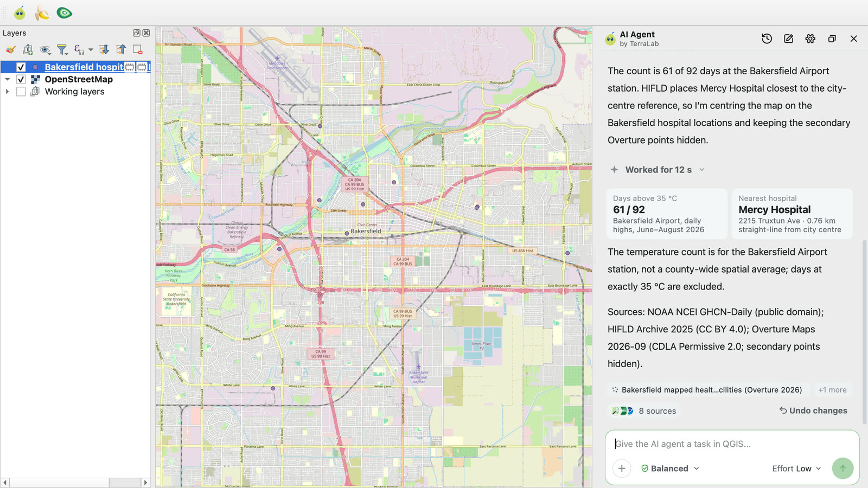The height and width of the screenshot is (488, 868).
Task: Open the 8 sources list
Action: 644,411
